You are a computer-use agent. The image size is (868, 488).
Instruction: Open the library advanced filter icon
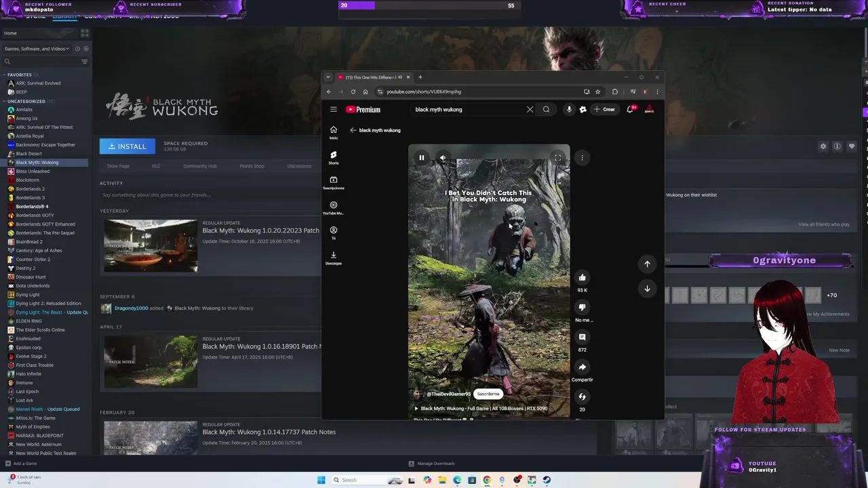click(85, 62)
